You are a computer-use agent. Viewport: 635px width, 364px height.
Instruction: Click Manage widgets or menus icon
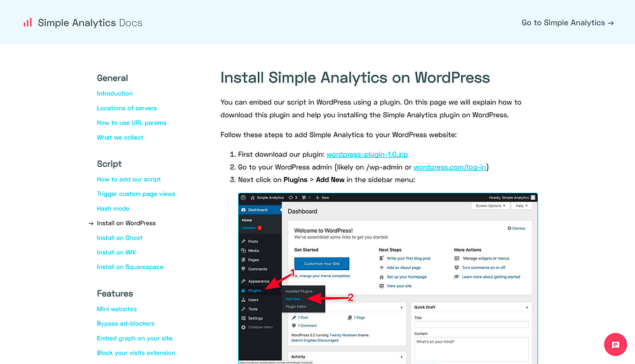pos(457,258)
